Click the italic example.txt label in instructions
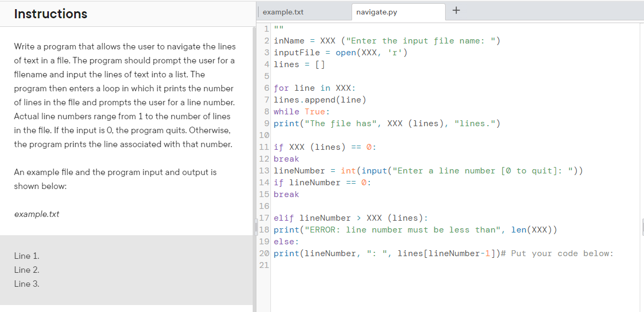The width and height of the screenshot is (644, 312). 37,214
